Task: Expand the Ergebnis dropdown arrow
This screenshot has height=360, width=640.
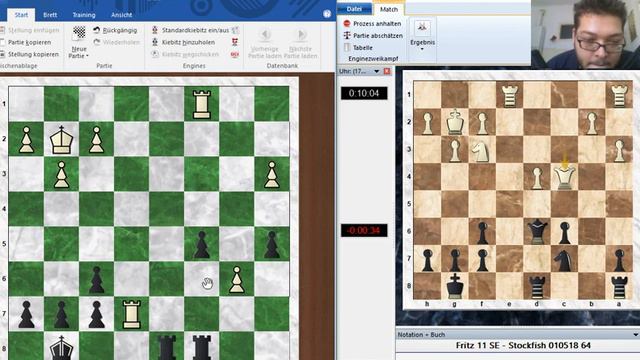Action: coord(422,49)
